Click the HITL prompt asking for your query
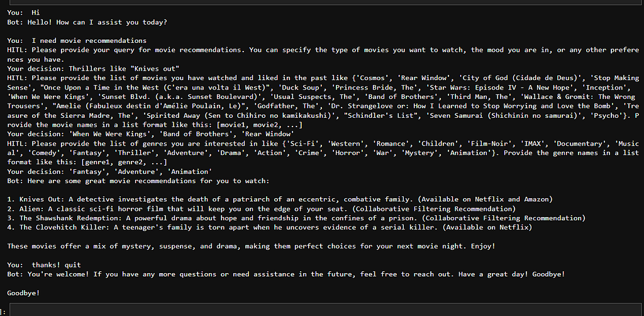This screenshot has height=316, width=644. click(323, 55)
